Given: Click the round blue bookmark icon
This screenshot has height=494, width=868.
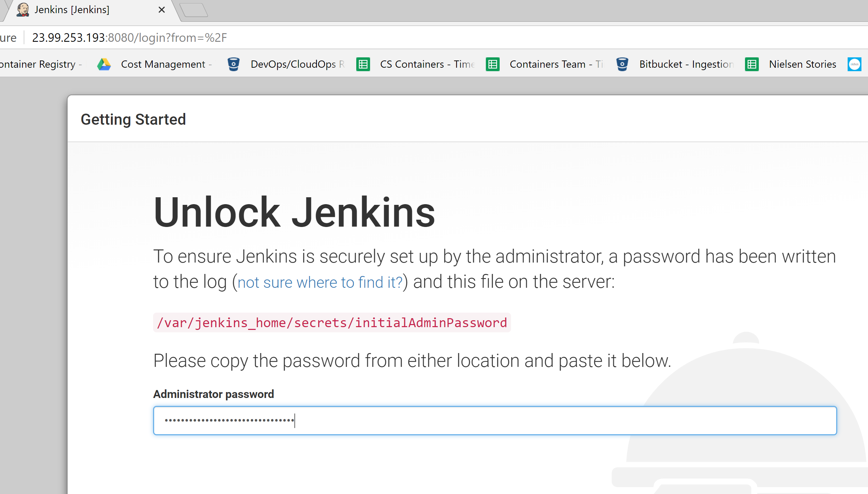Looking at the screenshot, I should point(854,64).
